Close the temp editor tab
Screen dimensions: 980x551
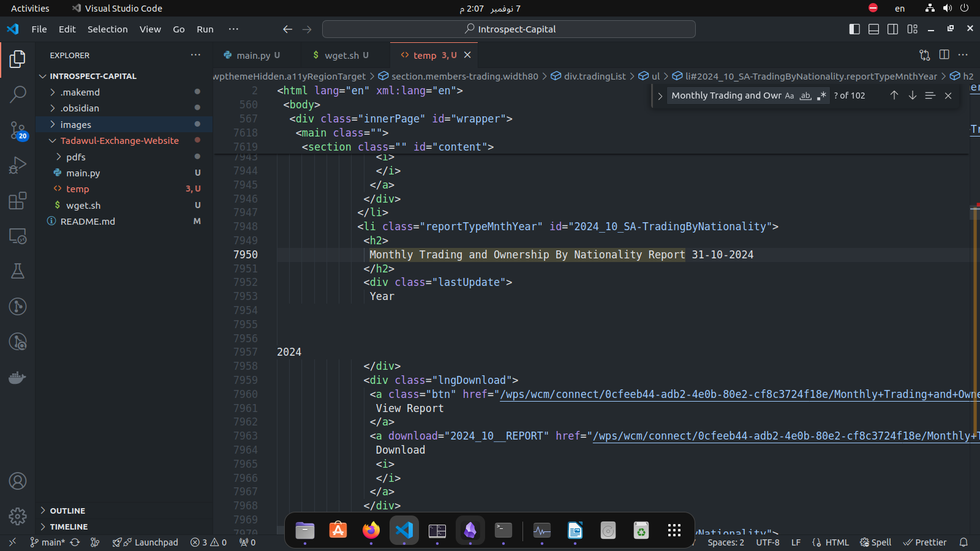[467, 55]
